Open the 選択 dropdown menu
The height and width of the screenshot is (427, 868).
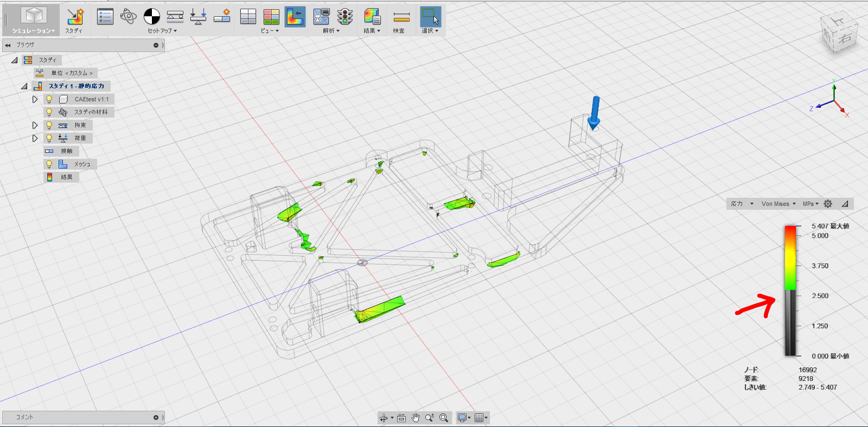430,31
